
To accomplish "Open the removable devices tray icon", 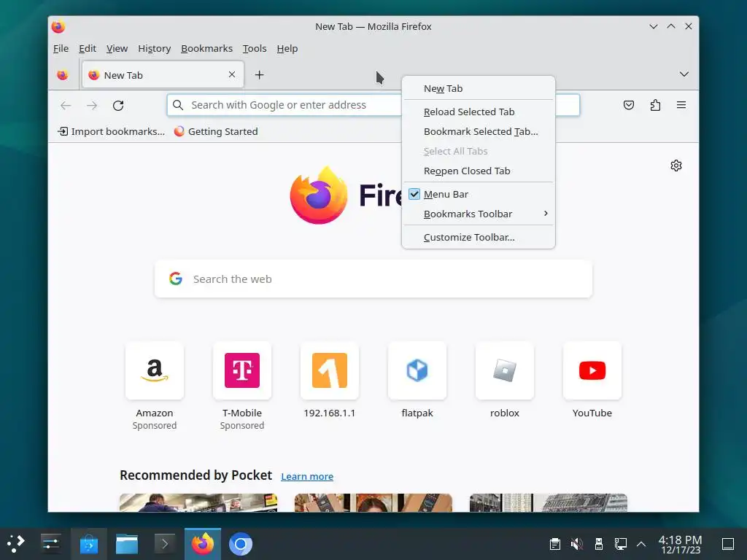I will click(599, 544).
